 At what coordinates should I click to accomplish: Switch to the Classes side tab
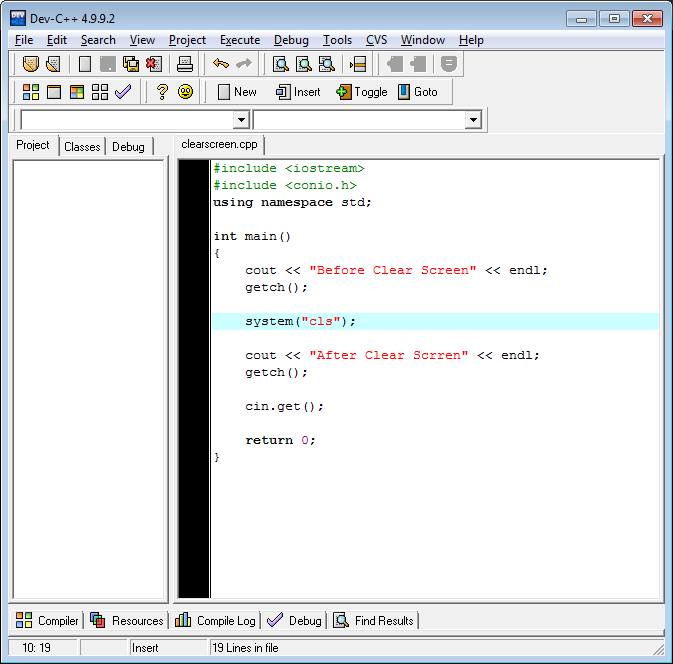pyautogui.click(x=82, y=146)
